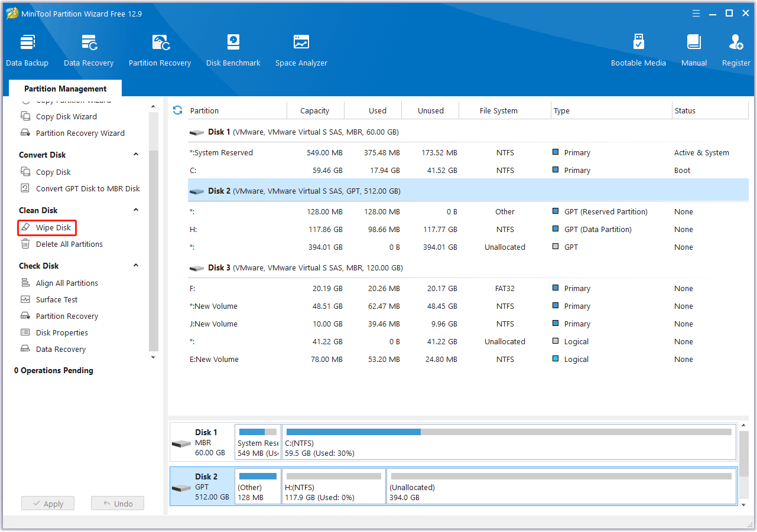This screenshot has width=757, height=532.
Task: Collapse the Convert Disk section
Action: pyautogui.click(x=136, y=155)
